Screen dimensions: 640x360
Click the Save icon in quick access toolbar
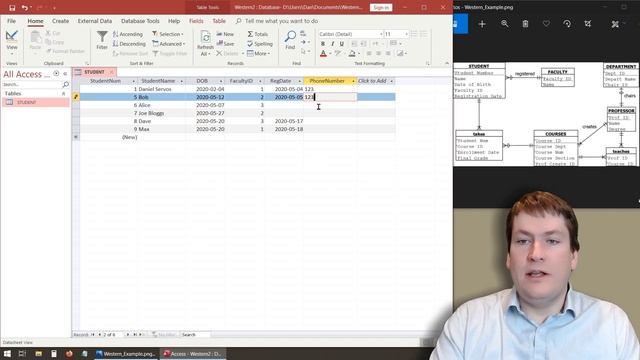tap(12, 8)
